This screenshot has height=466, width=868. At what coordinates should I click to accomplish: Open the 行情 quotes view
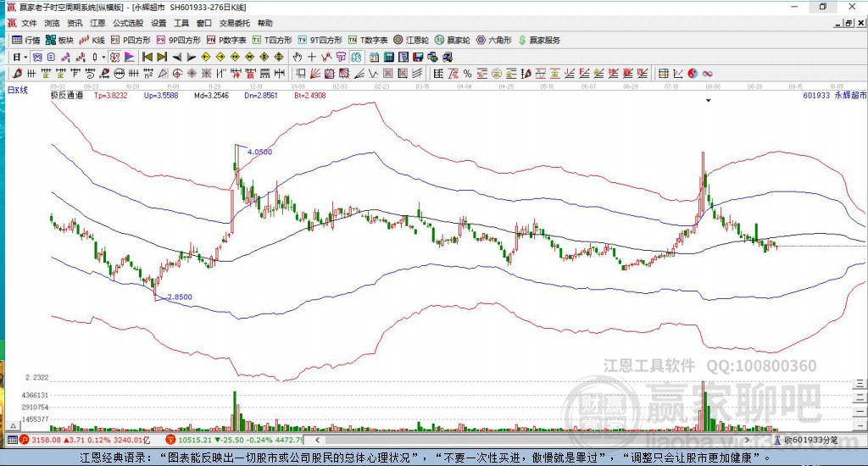[x=26, y=40]
